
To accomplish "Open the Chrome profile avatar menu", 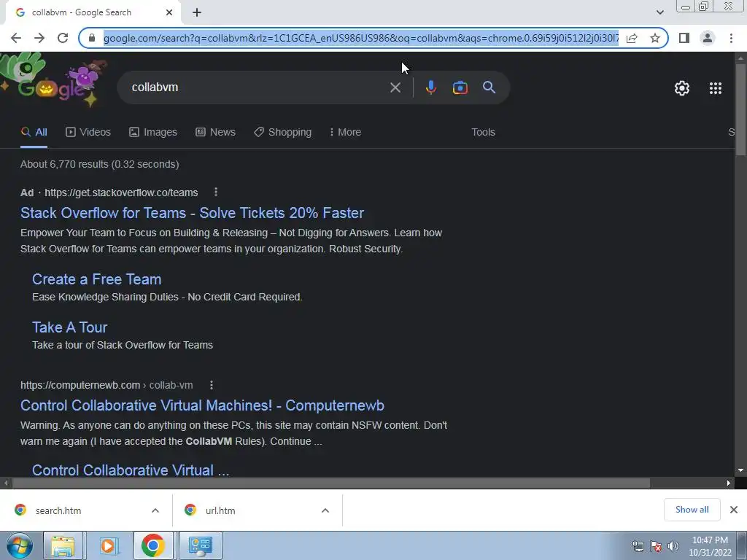I will click(708, 38).
